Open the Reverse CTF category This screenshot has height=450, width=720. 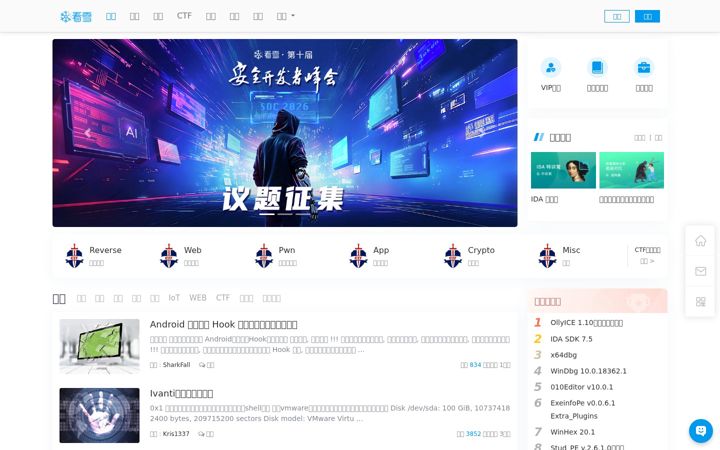[x=105, y=250]
